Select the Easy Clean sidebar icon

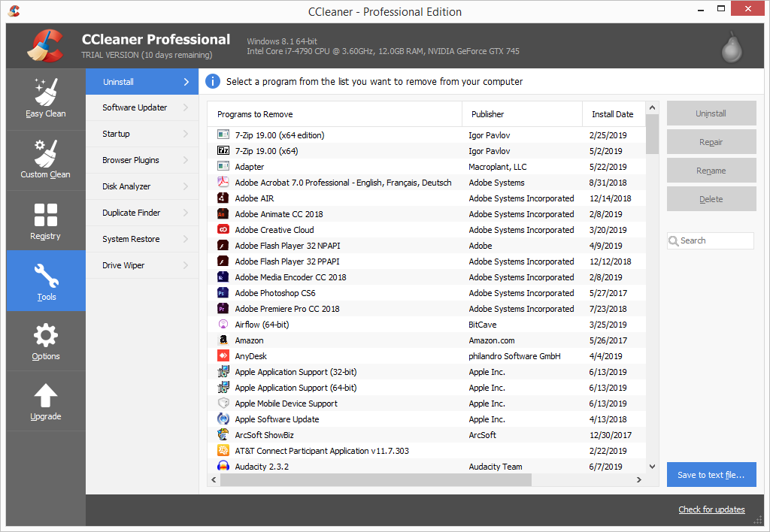45,98
